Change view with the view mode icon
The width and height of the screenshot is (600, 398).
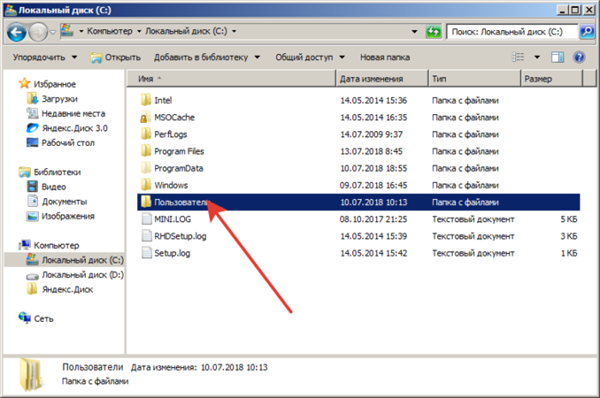(x=518, y=57)
